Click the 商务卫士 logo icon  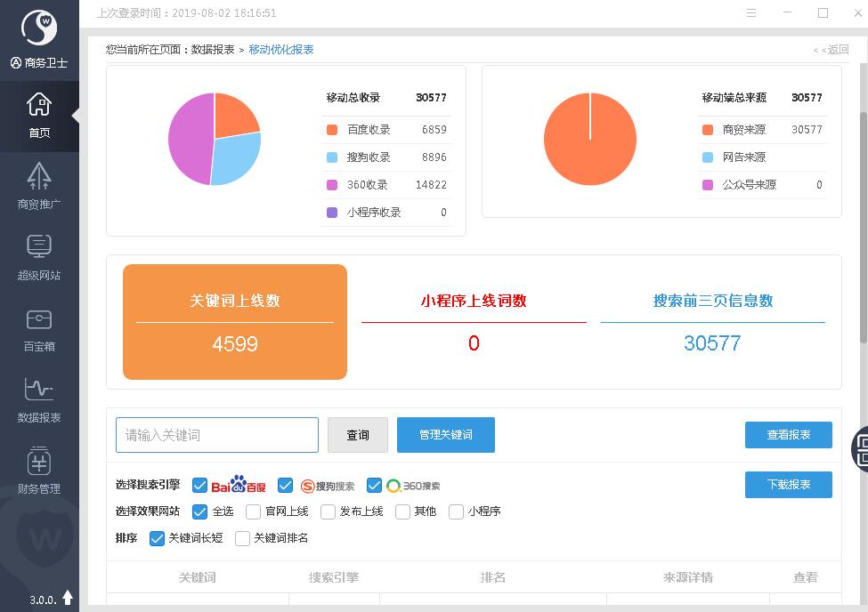click(x=39, y=28)
